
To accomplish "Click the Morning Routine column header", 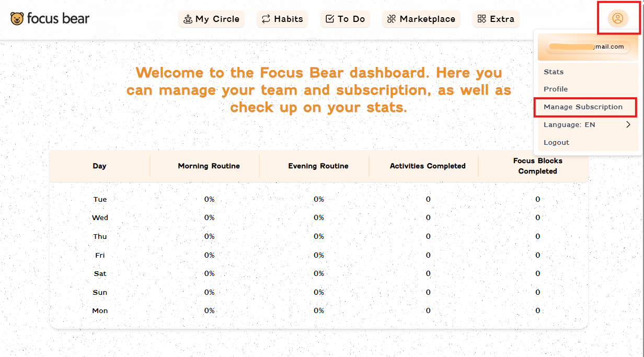I will coord(209,166).
